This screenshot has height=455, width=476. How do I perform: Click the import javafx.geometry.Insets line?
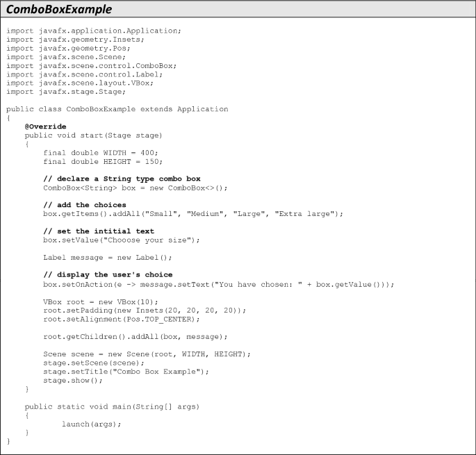75,40
